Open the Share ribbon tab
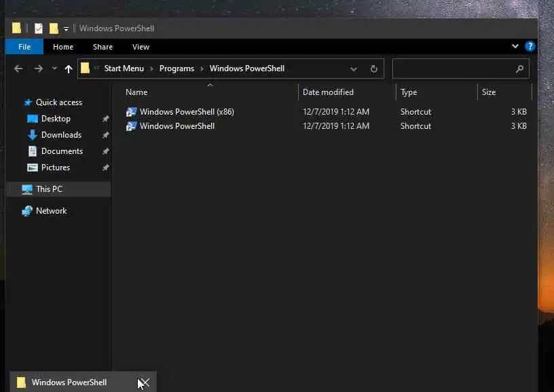This screenshot has width=554, height=392. (x=103, y=47)
